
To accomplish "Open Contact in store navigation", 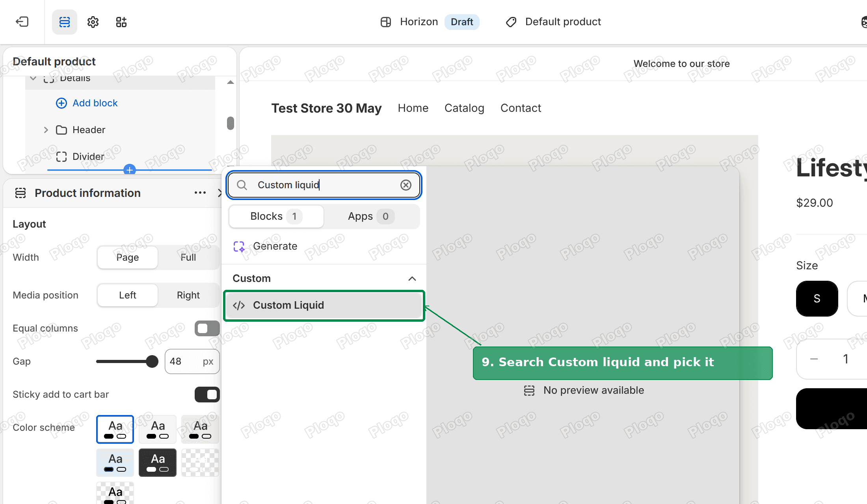I will coord(521,108).
